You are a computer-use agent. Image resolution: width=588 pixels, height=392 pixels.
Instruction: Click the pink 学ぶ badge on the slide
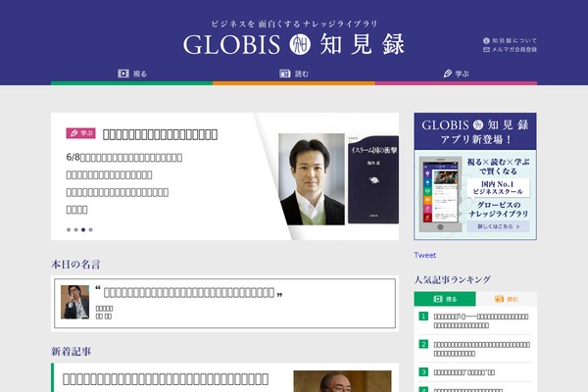[x=80, y=133]
